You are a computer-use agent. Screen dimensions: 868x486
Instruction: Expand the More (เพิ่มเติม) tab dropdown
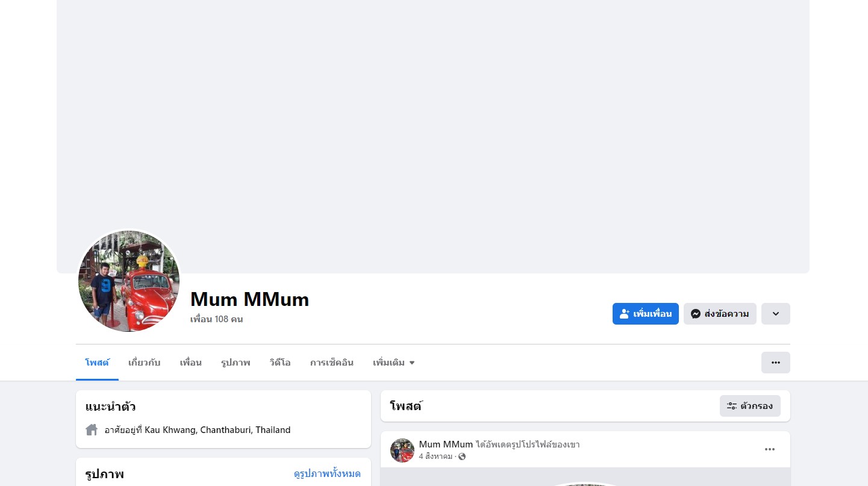pos(393,363)
